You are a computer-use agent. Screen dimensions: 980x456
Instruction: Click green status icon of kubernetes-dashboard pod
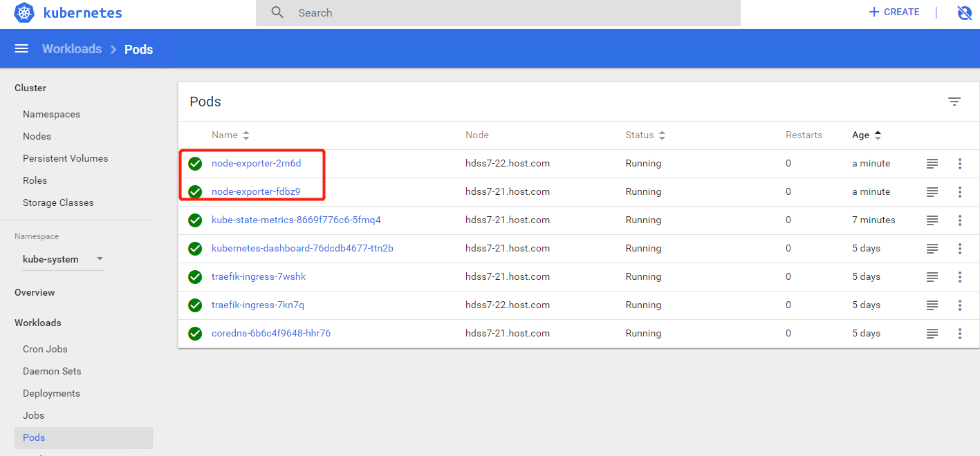pos(195,249)
